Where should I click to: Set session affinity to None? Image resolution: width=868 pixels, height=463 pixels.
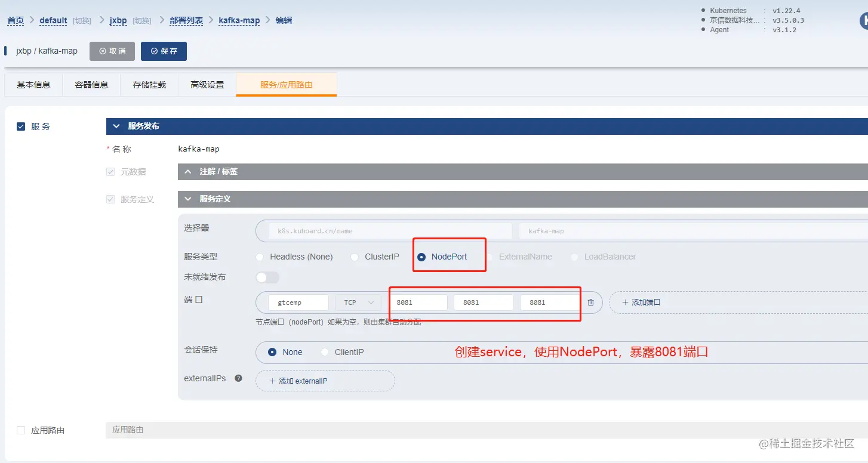[272, 352]
